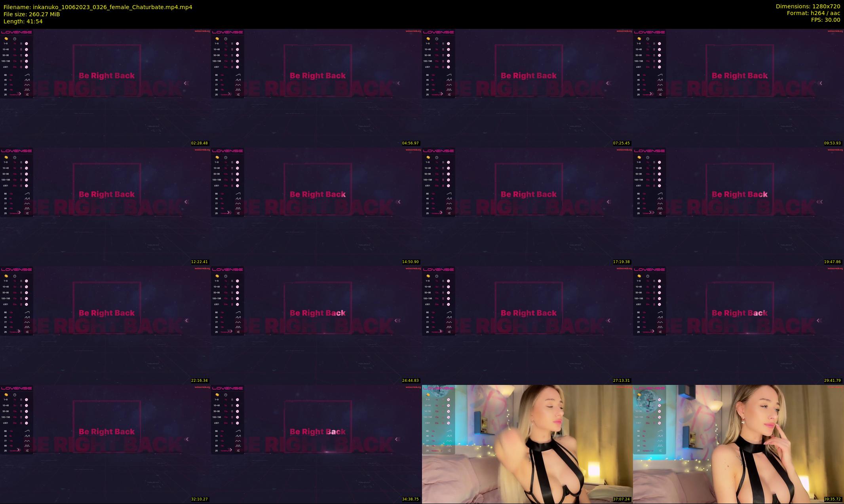Pick the preview frame timestamped 24:44.83

316,325
